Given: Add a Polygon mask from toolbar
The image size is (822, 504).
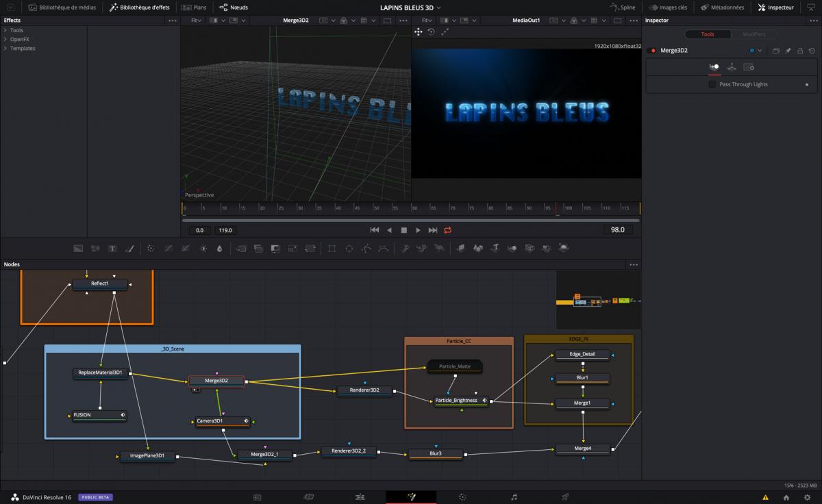Looking at the screenshot, I should click(x=366, y=248).
